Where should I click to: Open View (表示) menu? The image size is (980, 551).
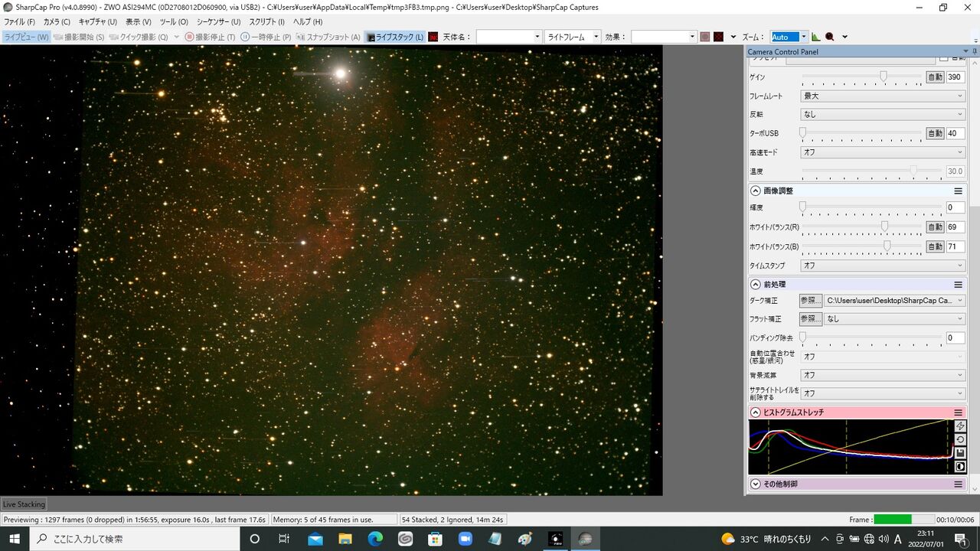(139, 22)
